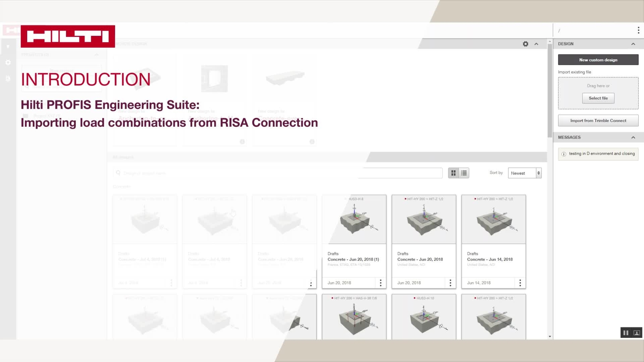Switch to list view of designs
The height and width of the screenshot is (362, 644).
tap(464, 173)
